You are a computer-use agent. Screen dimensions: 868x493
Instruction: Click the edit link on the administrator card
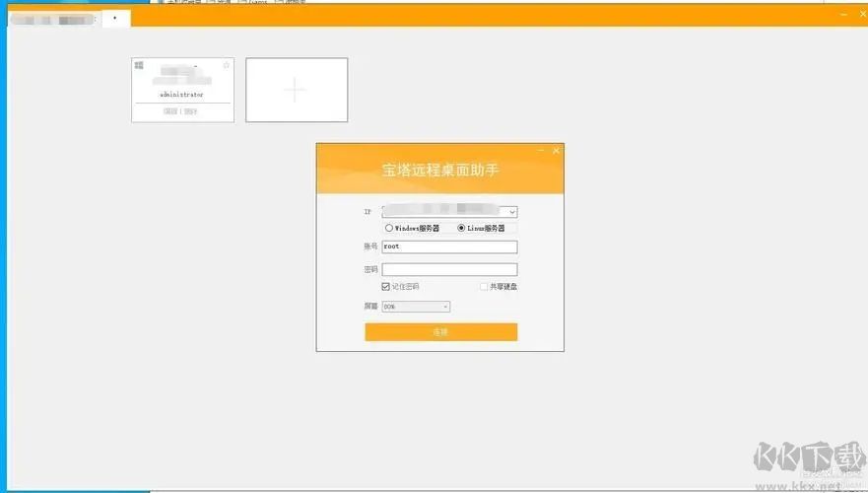[171, 111]
